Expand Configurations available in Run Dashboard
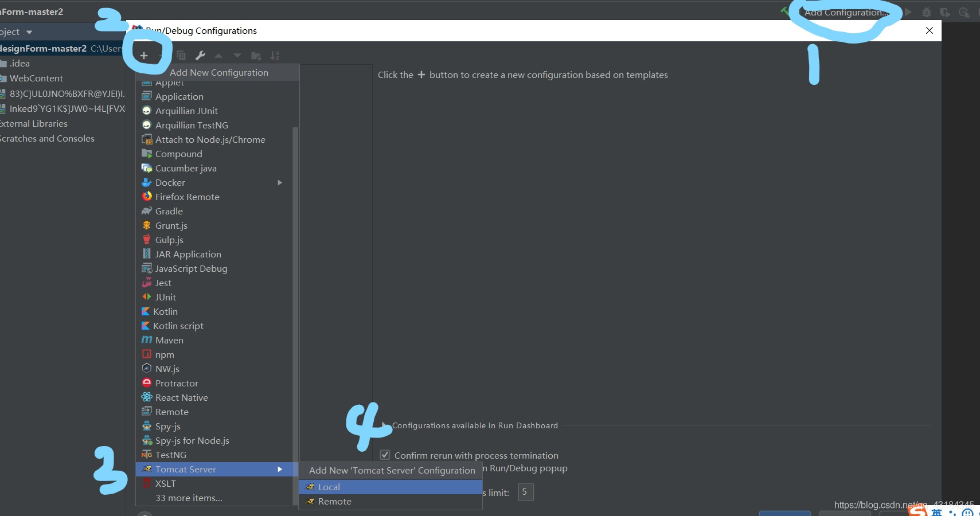 [x=385, y=425]
